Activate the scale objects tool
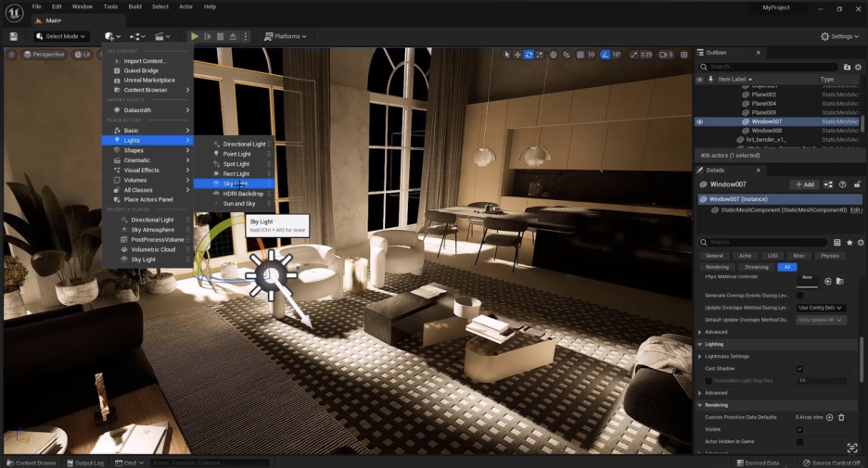The image size is (868, 468). point(539,54)
